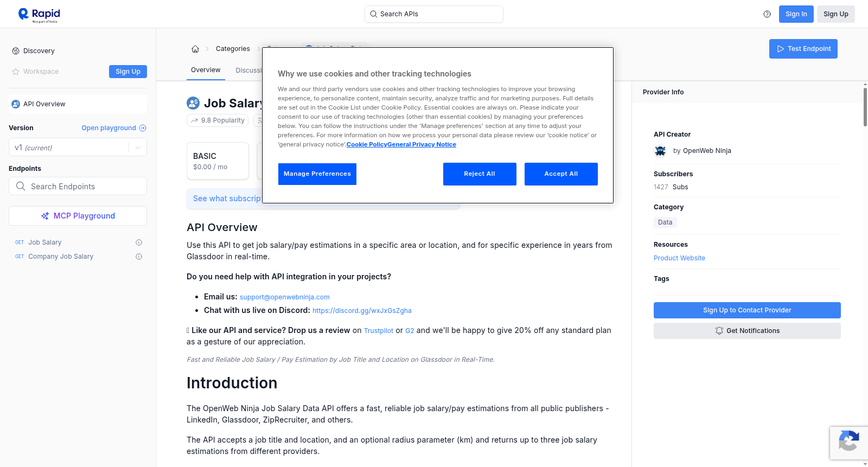Click the 9.8 Popularity badge
The image size is (868, 467).
(218, 120)
